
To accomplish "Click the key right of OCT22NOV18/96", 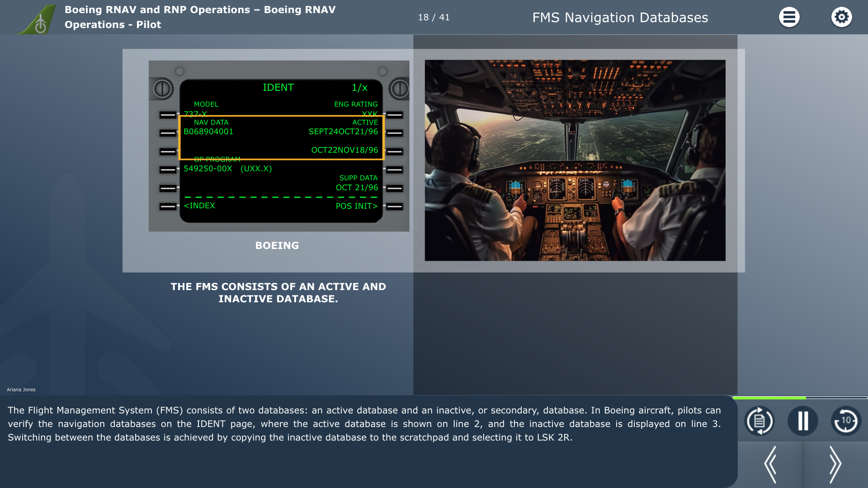I will pyautogui.click(x=395, y=151).
